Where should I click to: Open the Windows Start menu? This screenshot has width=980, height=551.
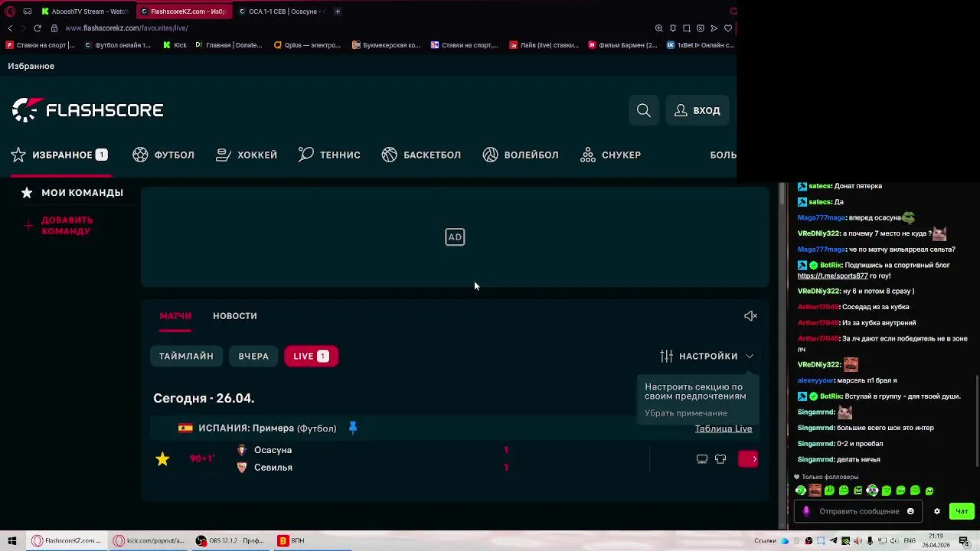(x=12, y=541)
